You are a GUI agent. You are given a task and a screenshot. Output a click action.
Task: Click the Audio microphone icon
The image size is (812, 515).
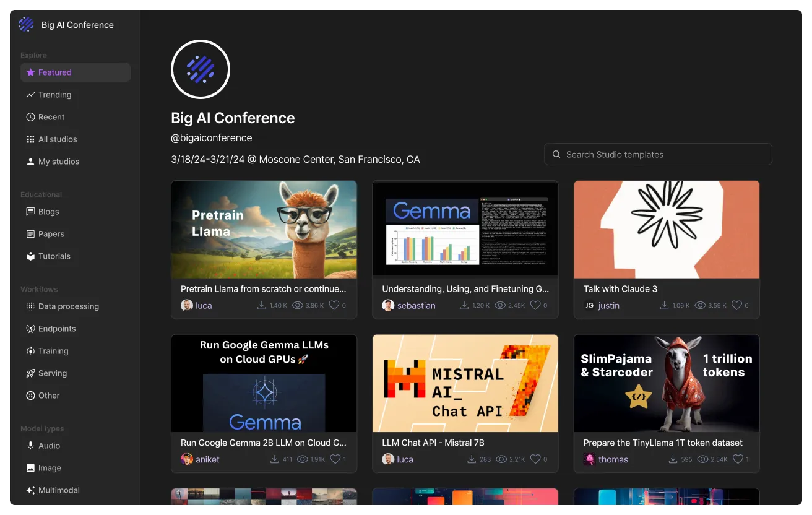pyautogui.click(x=30, y=446)
